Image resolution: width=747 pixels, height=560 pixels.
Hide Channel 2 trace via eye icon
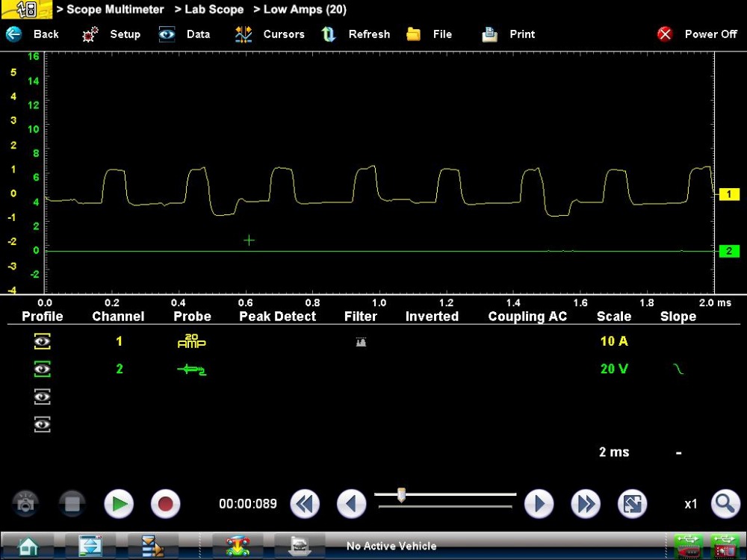(x=43, y=369)
